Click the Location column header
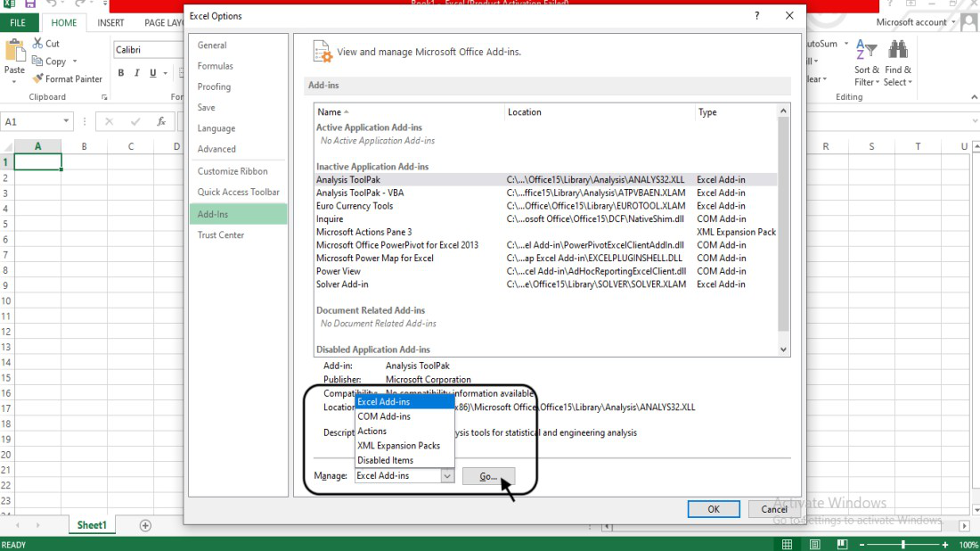The width and height of the screenshot is (980, 551). tap(600, 112)
